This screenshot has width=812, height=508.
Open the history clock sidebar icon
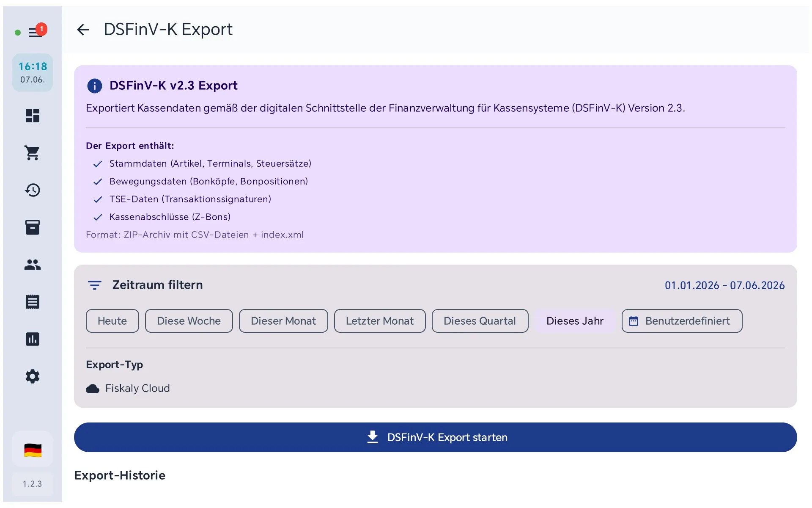33,190
